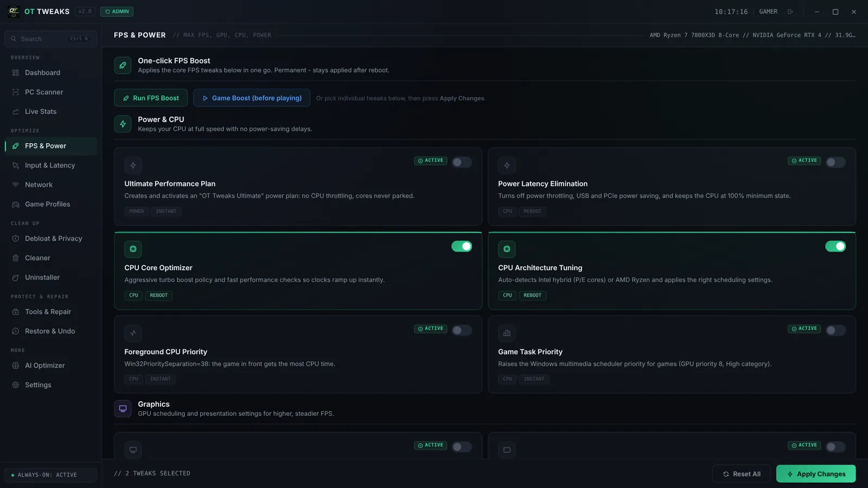Turn off the CPU Architecture Tuning toggle
This screenshot has width=868, height=488.
pos(835,246)
